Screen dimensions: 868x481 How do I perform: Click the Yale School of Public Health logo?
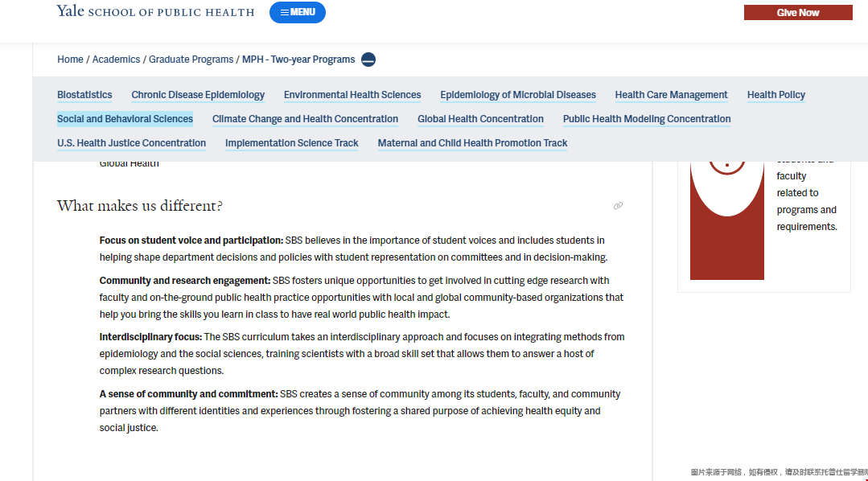(x=155, y=11)
